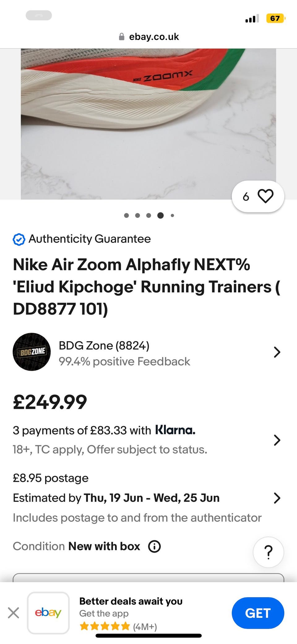297x644 pixels.
Task: Select the second image carousel dot
Action: click(x=138, y=216)
